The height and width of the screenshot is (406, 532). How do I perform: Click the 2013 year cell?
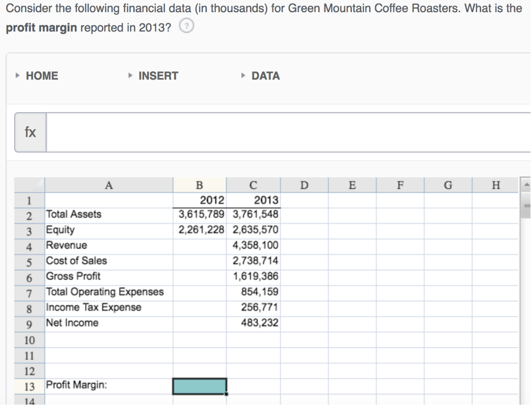253,200
